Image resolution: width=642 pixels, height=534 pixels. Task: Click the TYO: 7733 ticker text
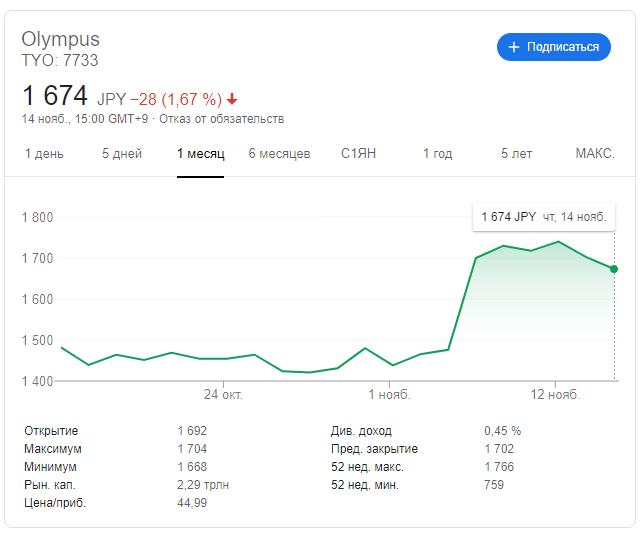click(60, 60)
